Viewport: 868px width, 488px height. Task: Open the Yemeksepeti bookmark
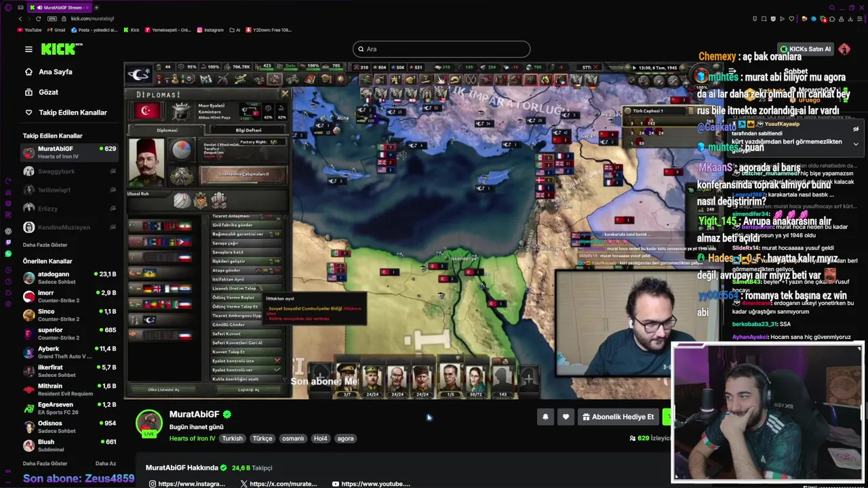[167, 30]
